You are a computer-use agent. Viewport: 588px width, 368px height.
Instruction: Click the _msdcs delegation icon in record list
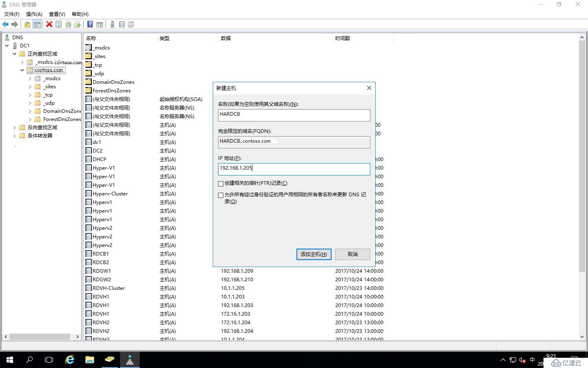pos(89,47)
